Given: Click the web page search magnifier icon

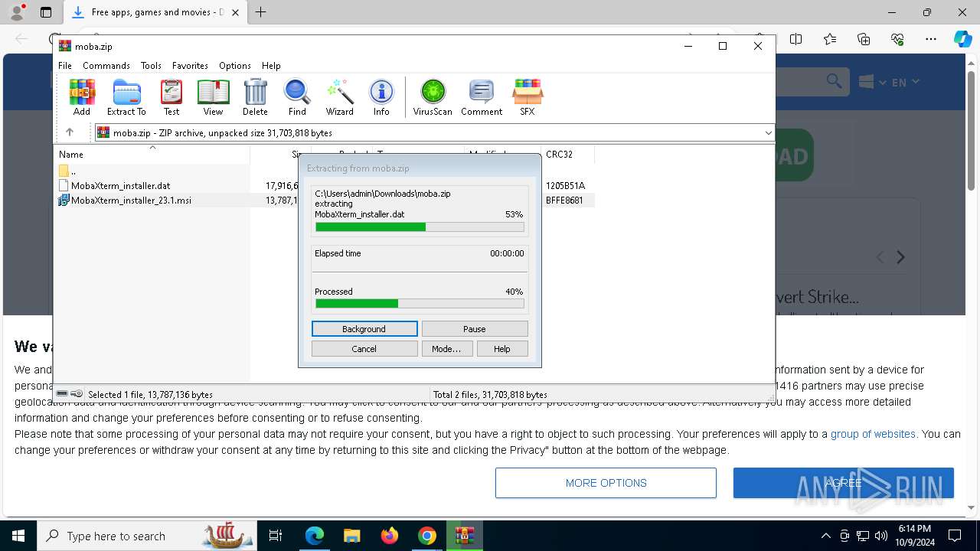Looking at the screenshot, I should pos(835,81).
